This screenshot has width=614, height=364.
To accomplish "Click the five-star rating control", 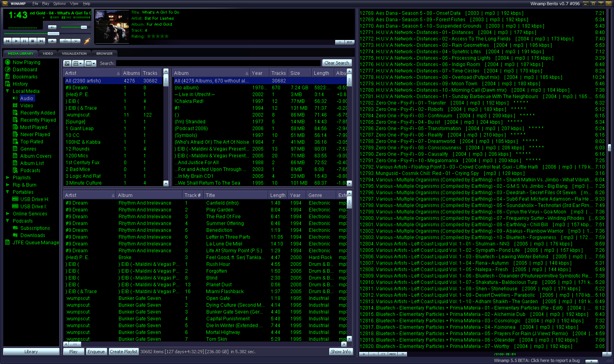I will 158,36.
